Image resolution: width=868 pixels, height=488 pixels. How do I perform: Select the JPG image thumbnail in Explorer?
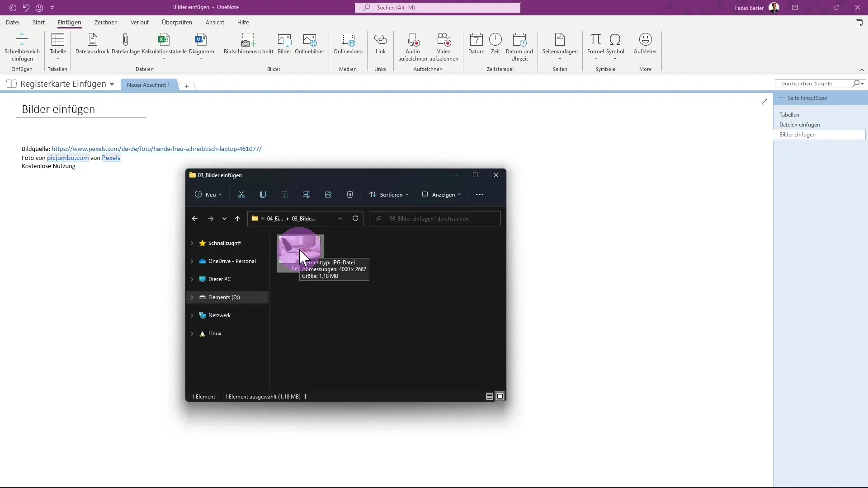(x=300, y=253)
